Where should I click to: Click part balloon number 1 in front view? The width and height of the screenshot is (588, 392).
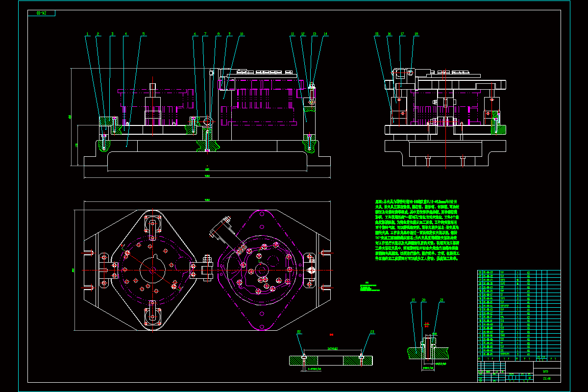tap(87, 34)
